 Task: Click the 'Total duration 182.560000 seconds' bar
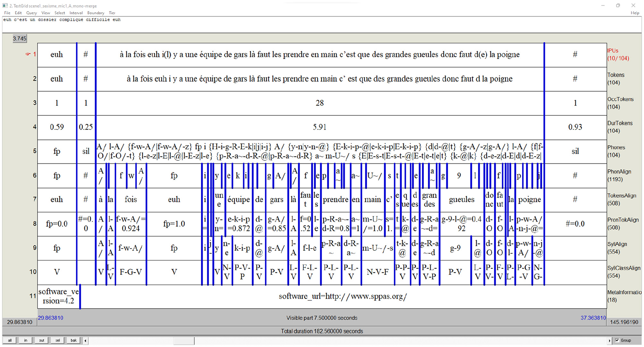[321, 331]
